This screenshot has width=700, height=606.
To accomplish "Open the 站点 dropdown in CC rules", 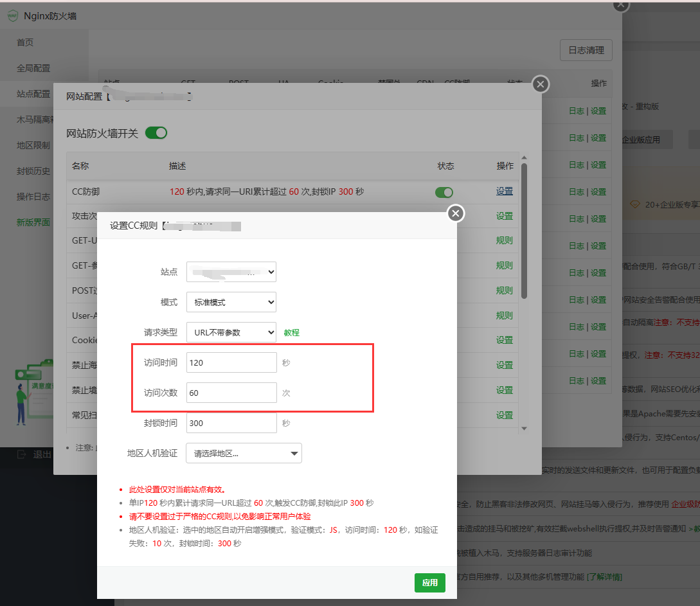I will click(x=231, y=272).
